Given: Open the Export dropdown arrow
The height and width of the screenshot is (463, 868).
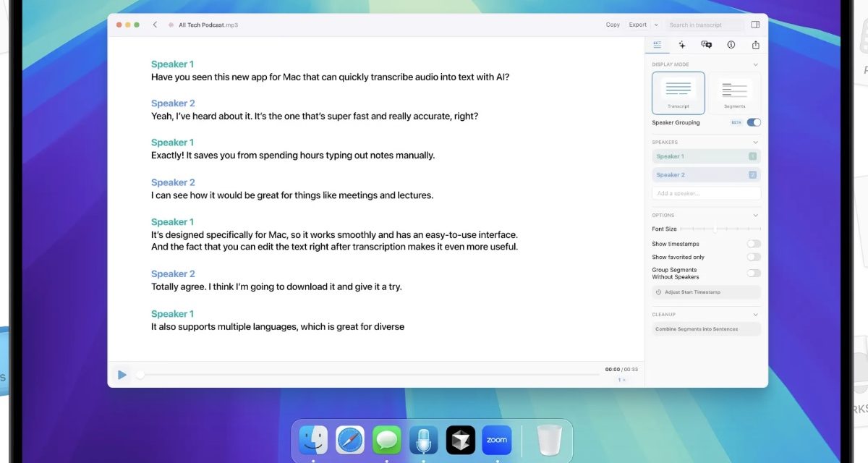Looking at the screenshot, I should coord(656,25).
